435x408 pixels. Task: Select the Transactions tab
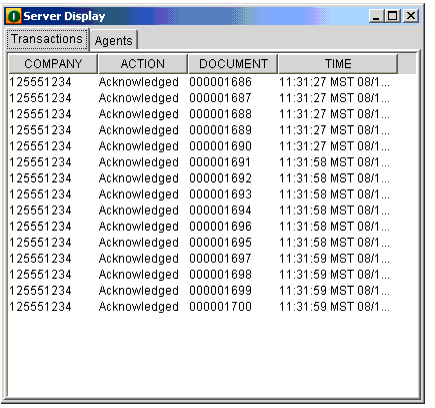[47, 39]
